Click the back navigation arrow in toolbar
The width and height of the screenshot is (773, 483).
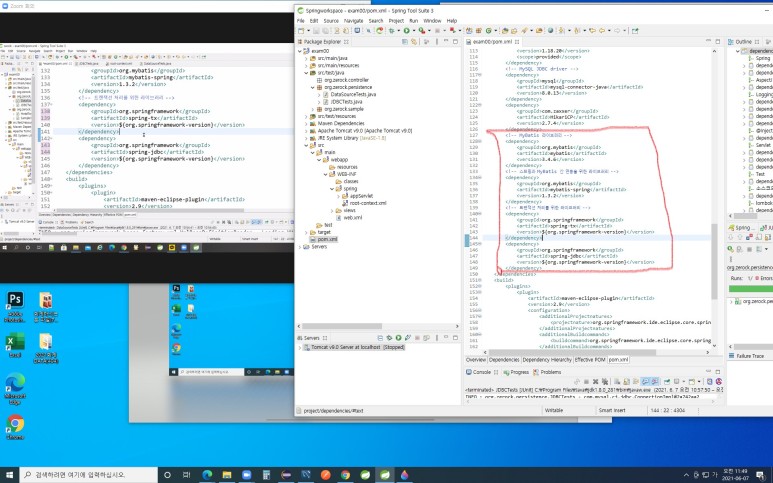601,31
